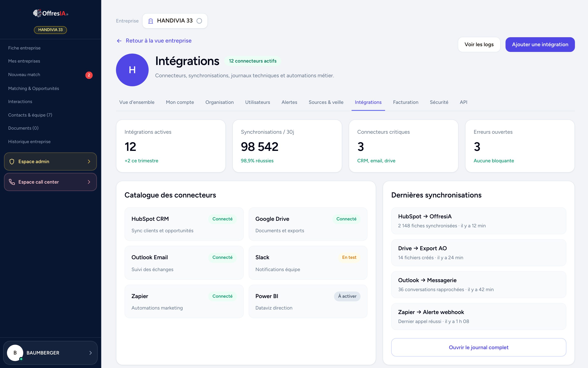This screenshot has width=588, height=368.
Task: Open Nouveau match in sidebar
Action: point(24,74)
